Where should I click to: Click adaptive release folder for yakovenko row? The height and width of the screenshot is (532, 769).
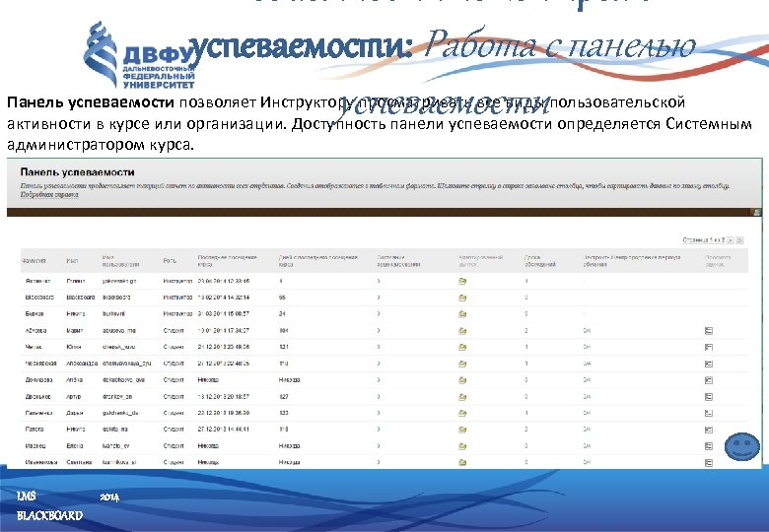pyautogui.click(x=462, y=281)
